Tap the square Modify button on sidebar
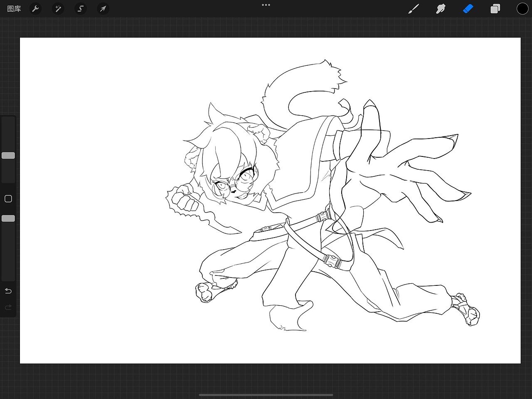Image resolution: width=532 pixels, height=399 pixels. (x=8, y=199)
